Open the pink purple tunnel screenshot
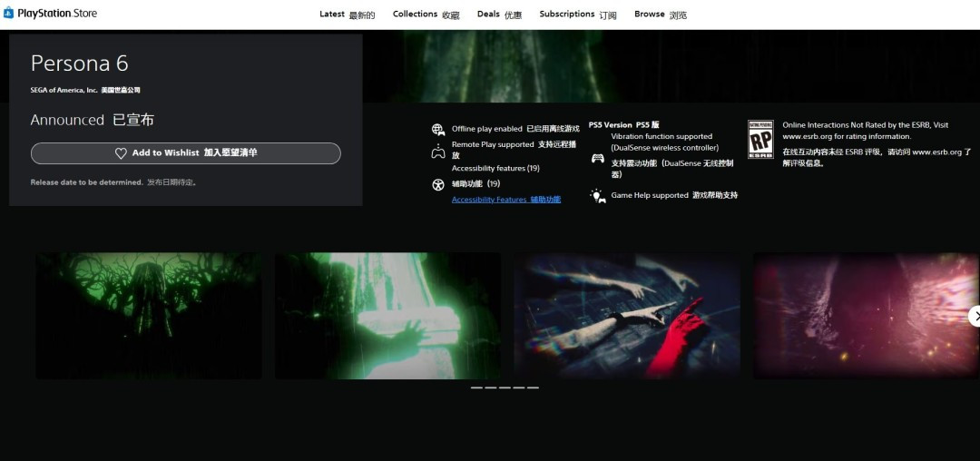The height and width of the screenshot is (461, 980). [x=867, y=316]
